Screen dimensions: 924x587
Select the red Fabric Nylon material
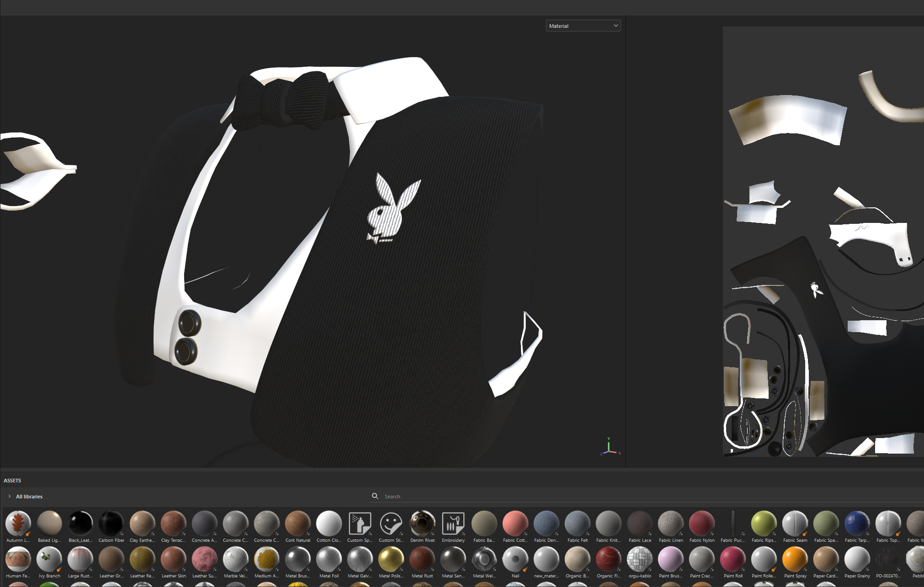point(701,523)
